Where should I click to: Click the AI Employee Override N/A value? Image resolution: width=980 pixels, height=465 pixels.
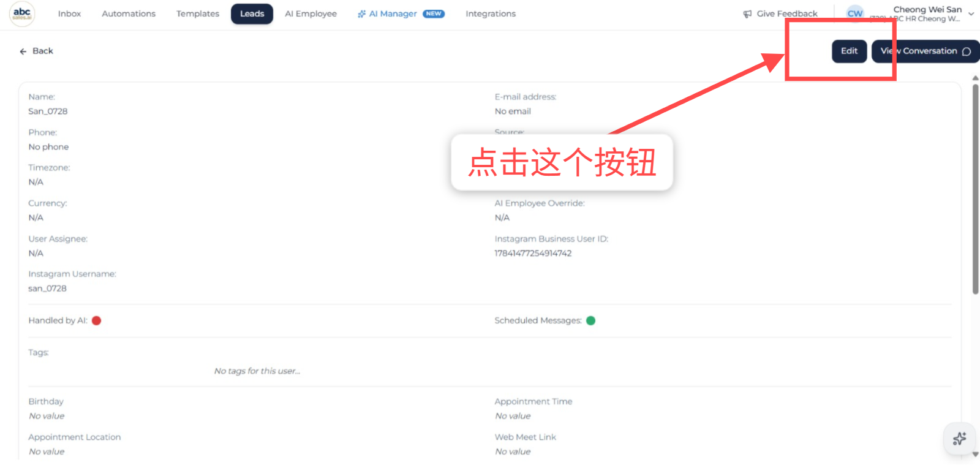(x=502, y=217)
